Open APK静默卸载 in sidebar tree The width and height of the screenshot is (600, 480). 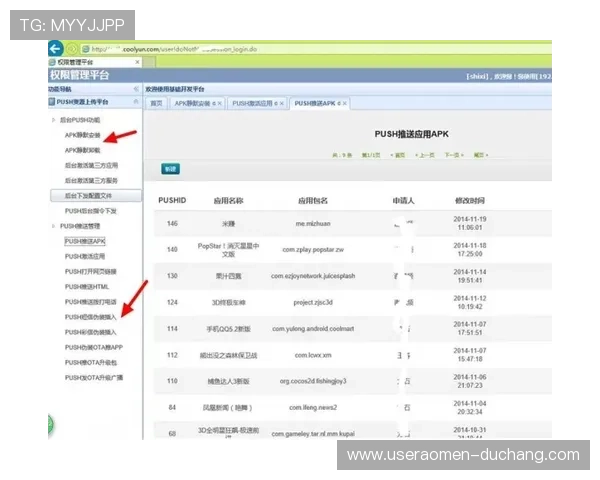(82, 150)
